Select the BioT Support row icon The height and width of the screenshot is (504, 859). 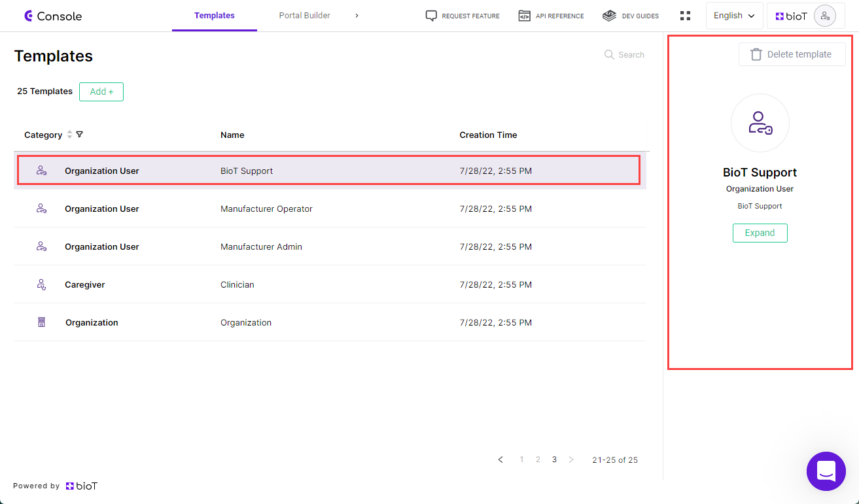(x=41, y=171)
